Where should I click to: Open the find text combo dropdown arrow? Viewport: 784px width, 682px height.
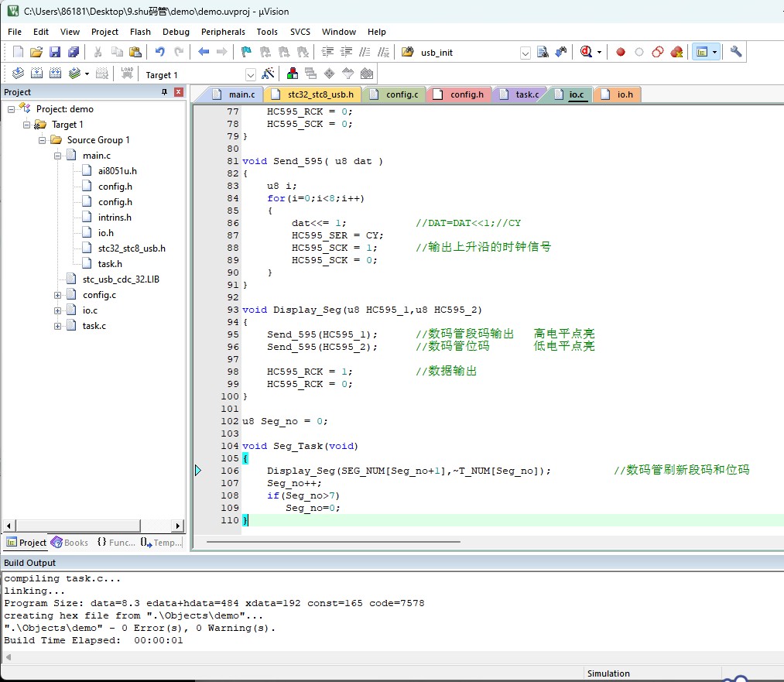(525, 53)
